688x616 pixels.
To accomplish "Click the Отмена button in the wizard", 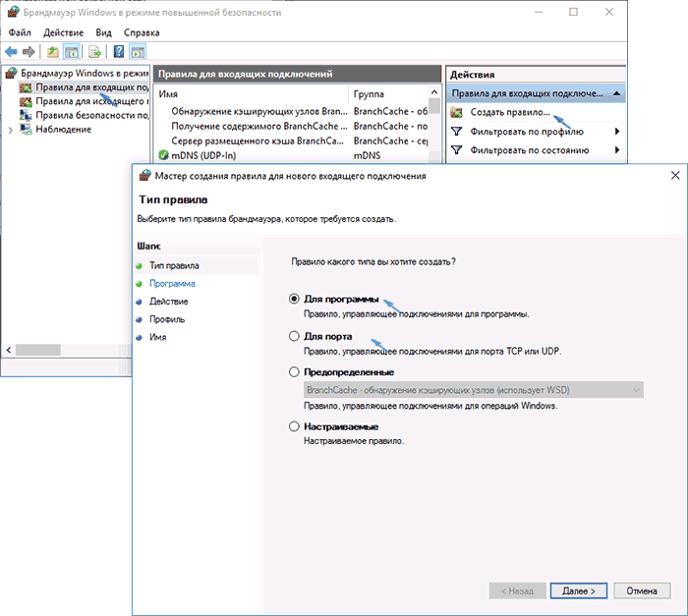I will [642, 591].
